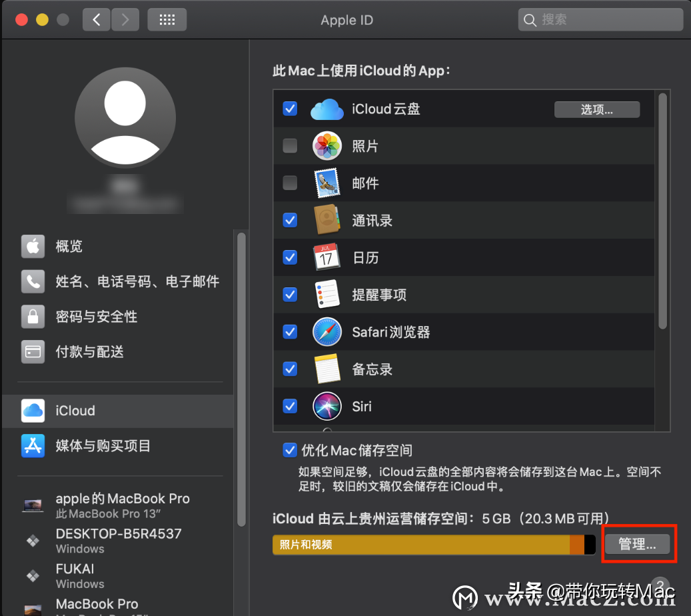The image size is (691, 616).
Task: Select apple的MacBook Pro device
Action: 119,505
